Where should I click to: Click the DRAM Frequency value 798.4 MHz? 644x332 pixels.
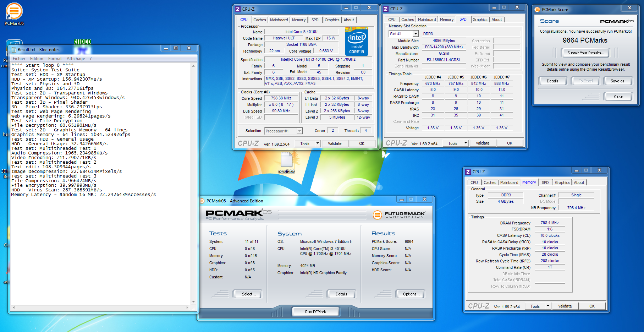550,223
